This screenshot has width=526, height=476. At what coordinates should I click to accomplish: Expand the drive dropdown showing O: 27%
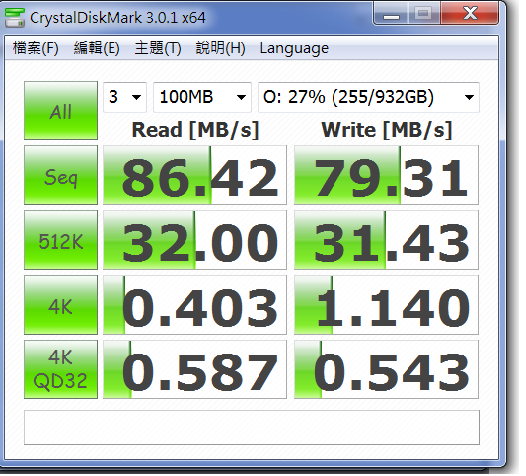coord(369,97)
